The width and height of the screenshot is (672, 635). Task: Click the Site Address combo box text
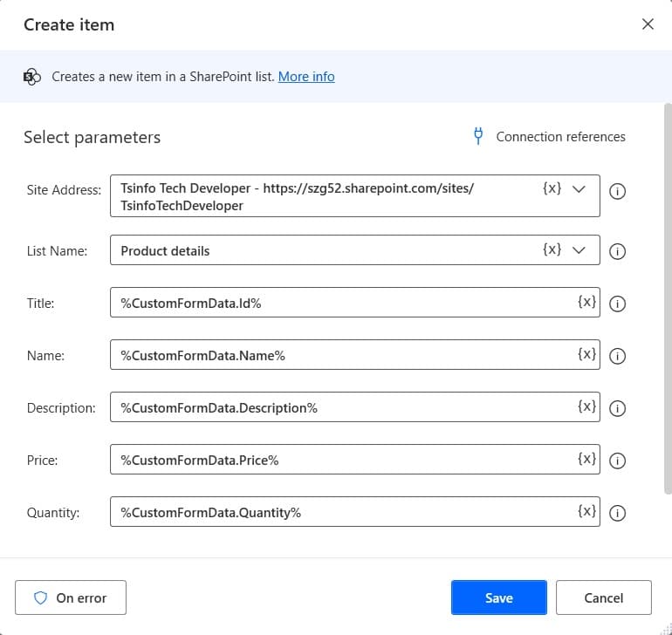tap(297, 196)
